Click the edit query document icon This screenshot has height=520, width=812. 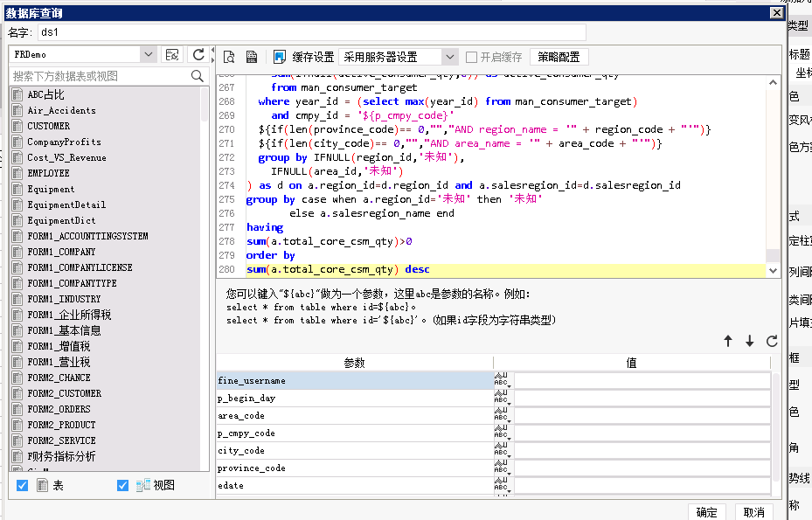click(252, 57)
